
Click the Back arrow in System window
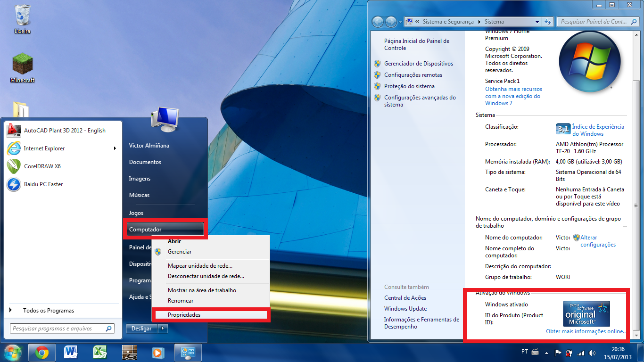coord(378,22)
